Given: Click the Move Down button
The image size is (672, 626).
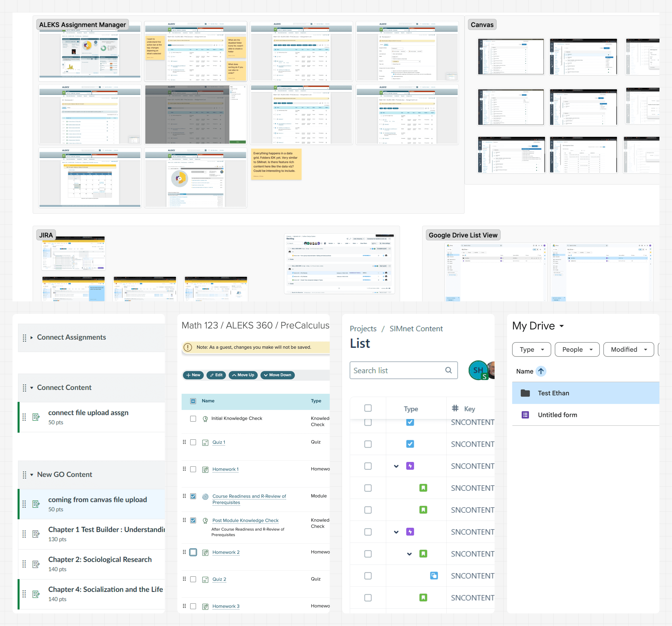Looking at the screenshot, I should point(277,375).
